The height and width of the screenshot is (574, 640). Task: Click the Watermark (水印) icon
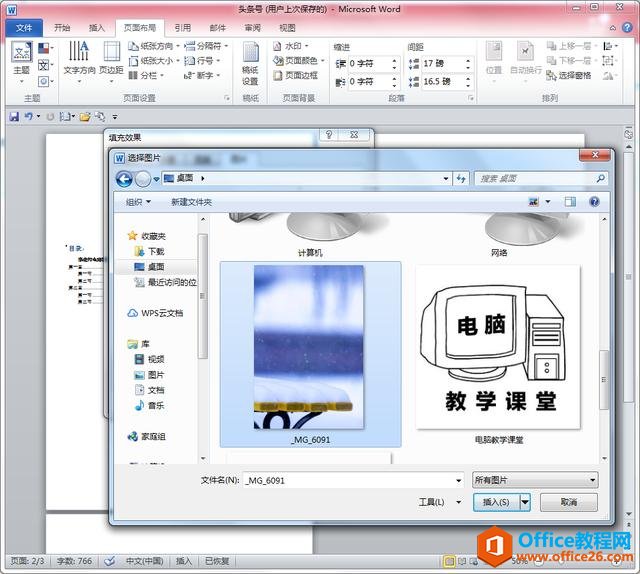(291, 46)
